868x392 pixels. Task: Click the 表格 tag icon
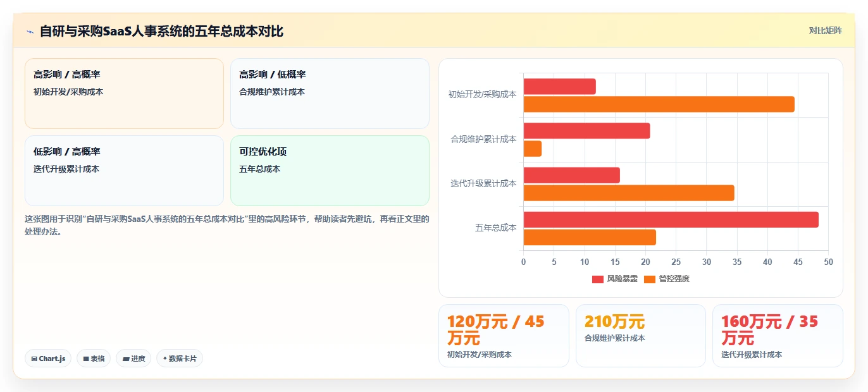pos(86,358)
